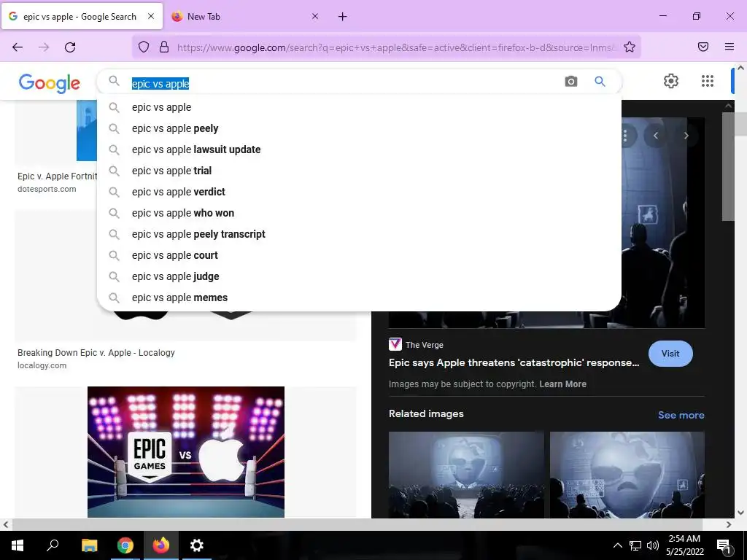Open Google apps grid icon
This screenshot has height=560, width=747.
708,81
